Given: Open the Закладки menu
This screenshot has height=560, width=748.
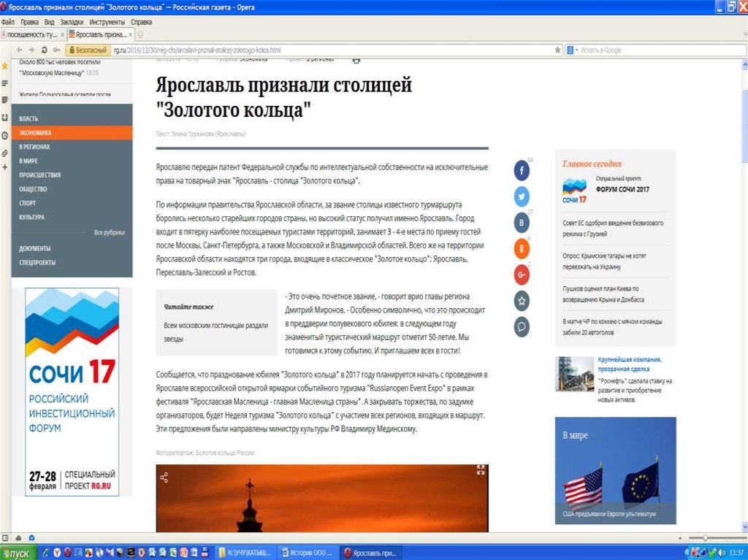Looking at the screenshot, I should 72,22.
